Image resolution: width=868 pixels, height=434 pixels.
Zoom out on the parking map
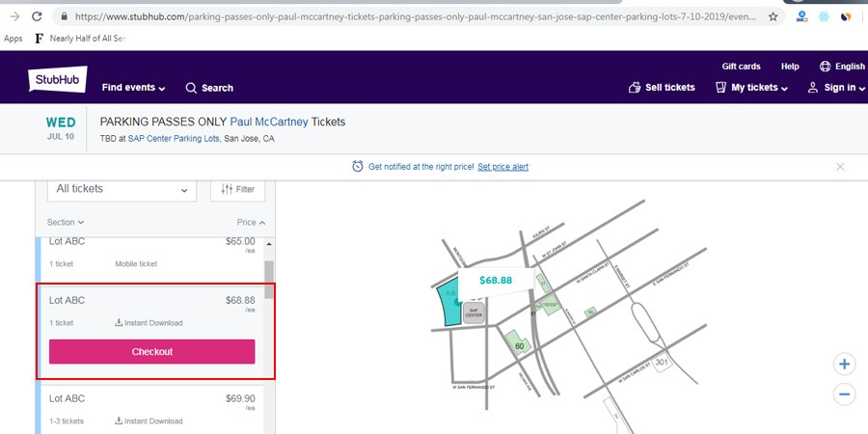[845, 393]
